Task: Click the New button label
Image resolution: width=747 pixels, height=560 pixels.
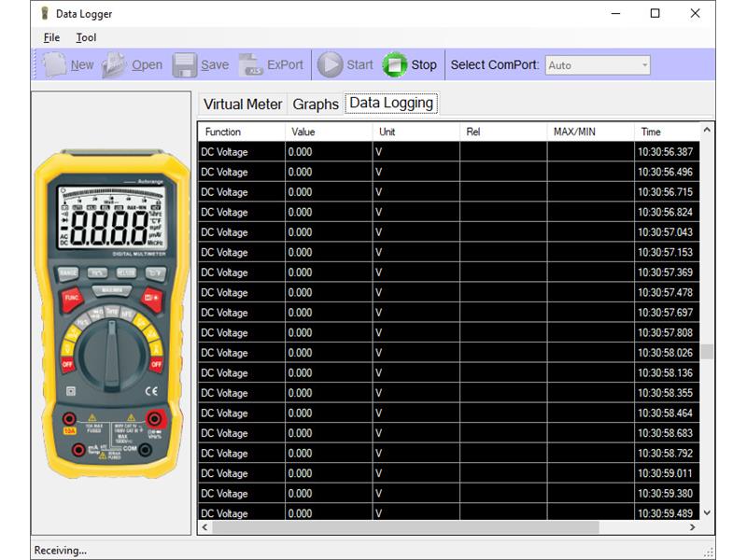Action: (x=82, y=64)
